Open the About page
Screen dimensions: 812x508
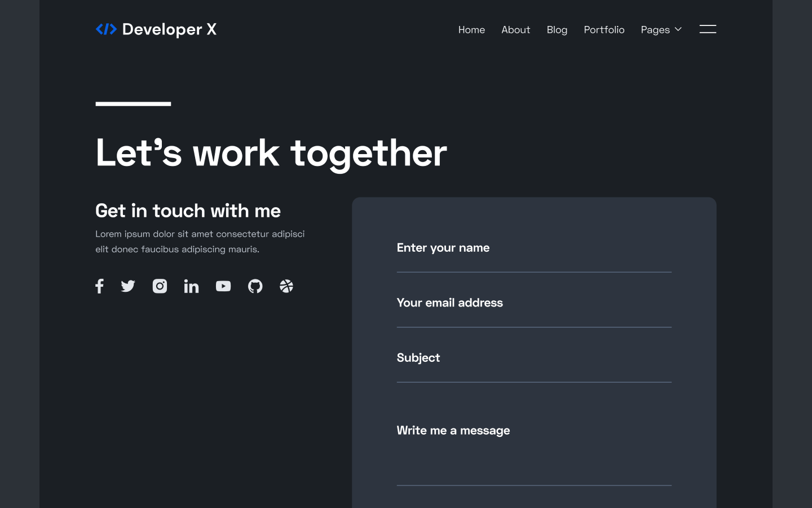coord(516,30)
